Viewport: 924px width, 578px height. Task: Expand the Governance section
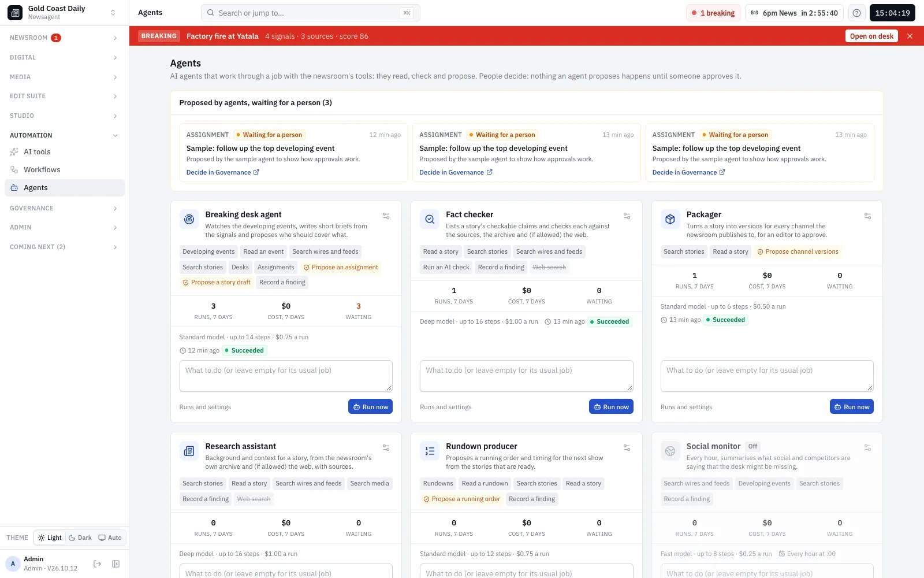click(65, 208)
